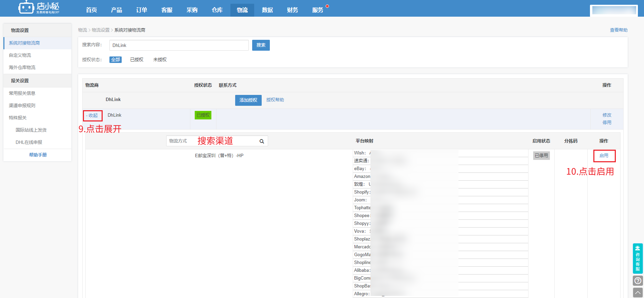
Task: Click the Amazon platform mapping row
Action: pos(440,177)
